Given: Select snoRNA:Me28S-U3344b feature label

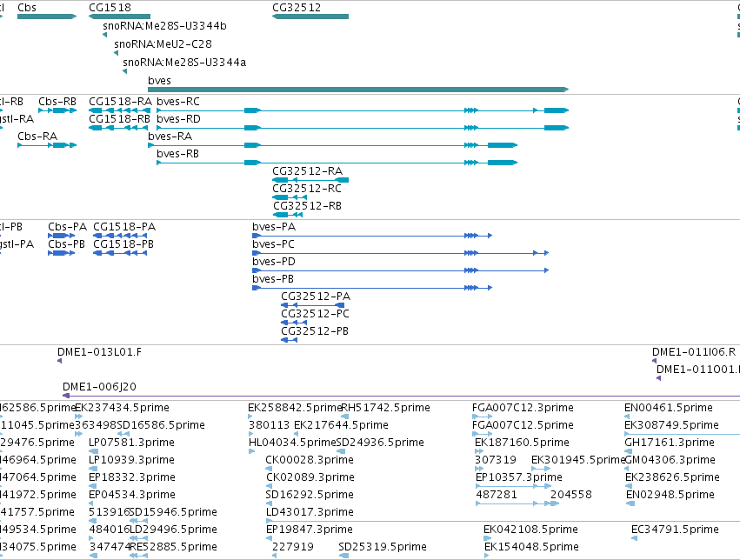Looking at the screenshot, I should click(x=164, y=26).
